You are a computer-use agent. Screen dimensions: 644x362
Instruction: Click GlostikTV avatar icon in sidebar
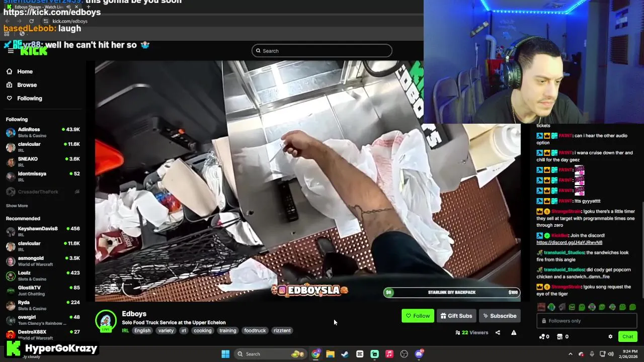[11, 291]
